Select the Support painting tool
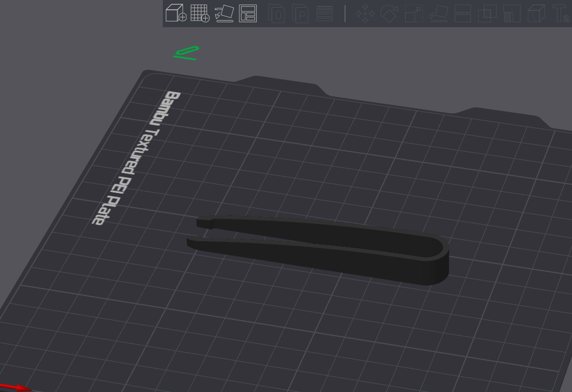The width and height of the screenshot is (572, 392). click(x=512, y=14)
